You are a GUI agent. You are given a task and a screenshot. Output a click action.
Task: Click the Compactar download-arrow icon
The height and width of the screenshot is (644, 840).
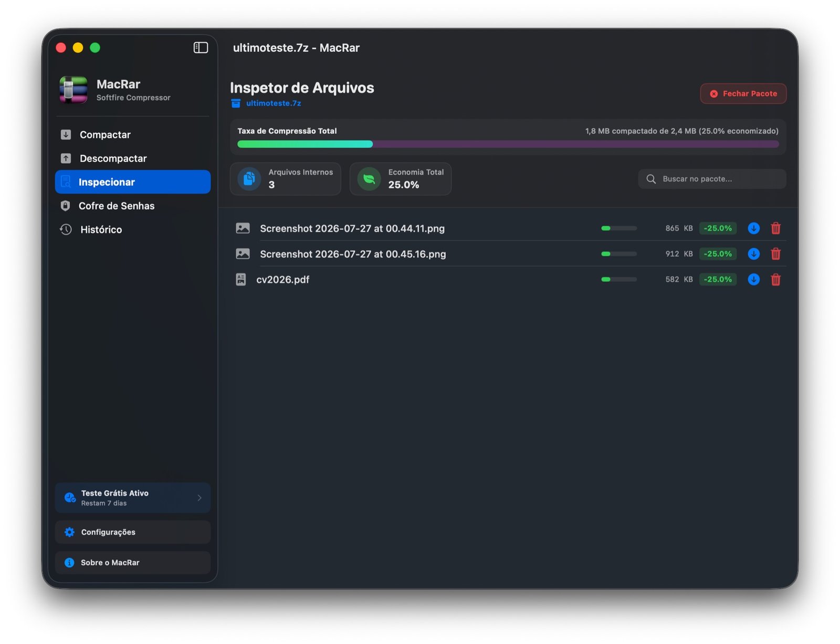coord(66,135)
